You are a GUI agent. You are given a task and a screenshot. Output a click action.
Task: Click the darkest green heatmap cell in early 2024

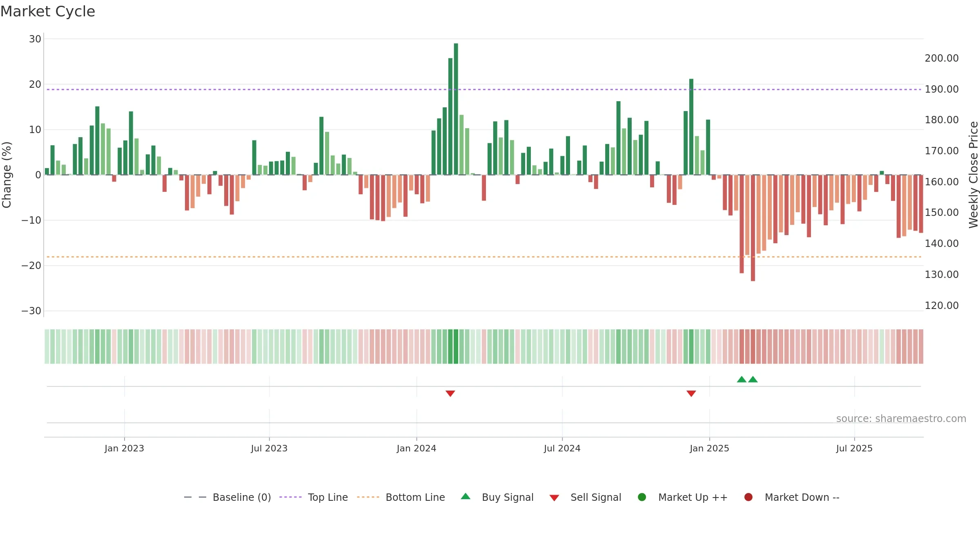click(x=456, y=347)
